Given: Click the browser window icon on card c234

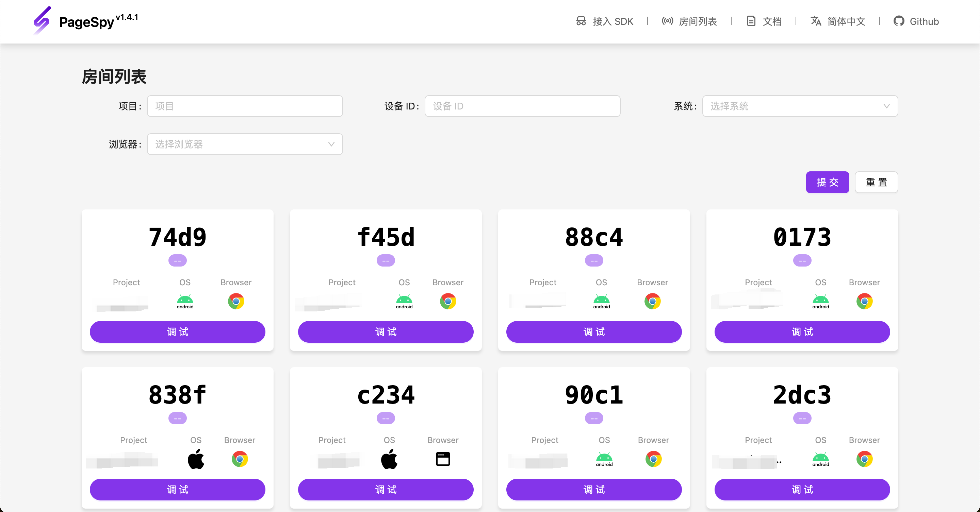Looking at the screenshot, I should pos(442,459).
